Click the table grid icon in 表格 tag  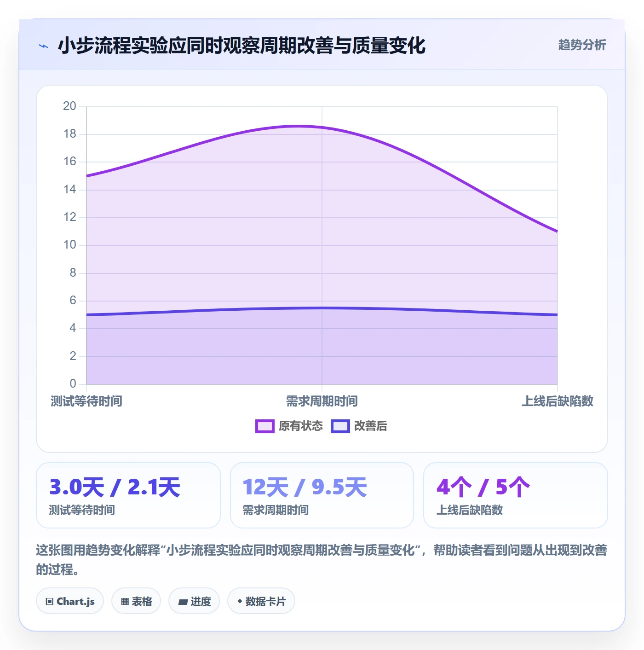tap(125, 601)
